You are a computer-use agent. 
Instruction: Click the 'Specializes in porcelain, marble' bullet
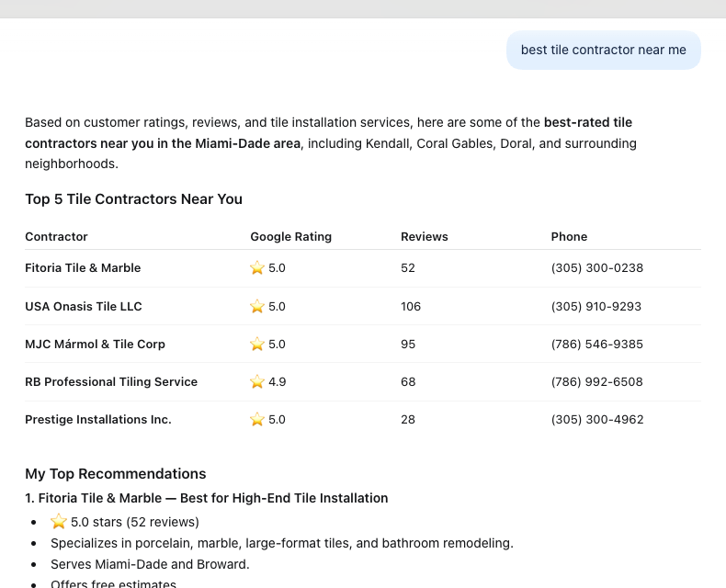(282, 543)
